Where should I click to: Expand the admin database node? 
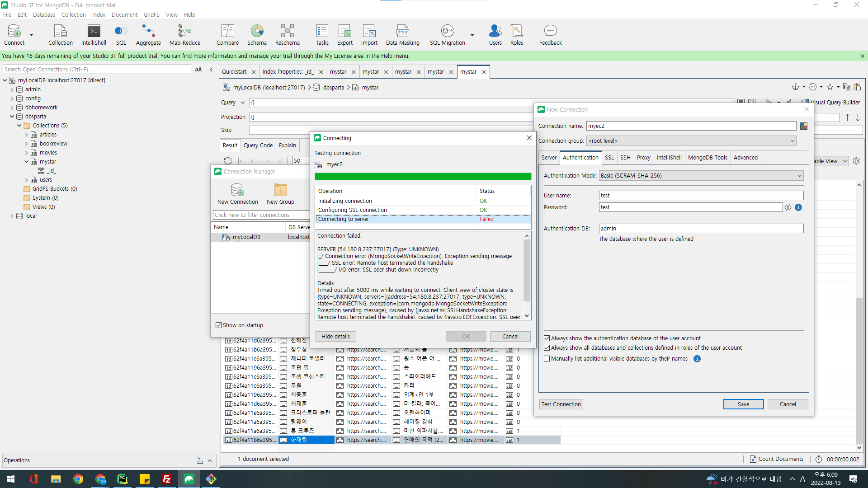12,89
